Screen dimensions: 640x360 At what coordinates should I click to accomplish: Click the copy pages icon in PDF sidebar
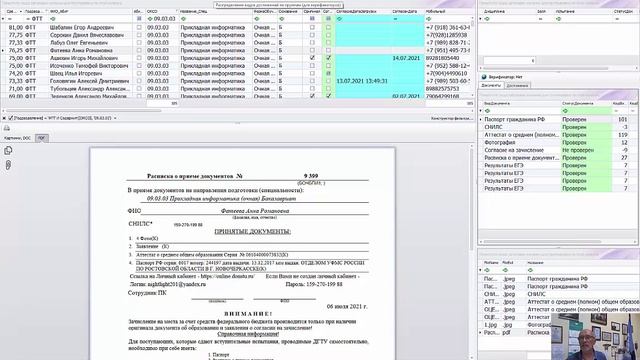pyautogui.click(x=8, y=151)
